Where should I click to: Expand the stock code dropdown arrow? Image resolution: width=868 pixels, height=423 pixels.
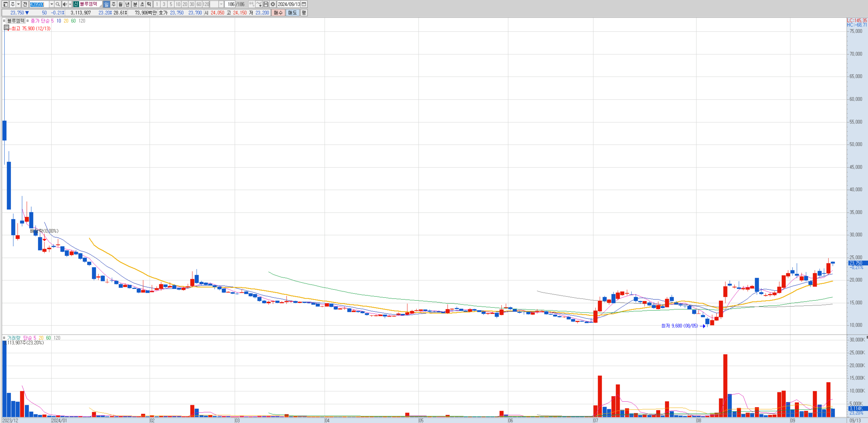[x=52, y=4]
